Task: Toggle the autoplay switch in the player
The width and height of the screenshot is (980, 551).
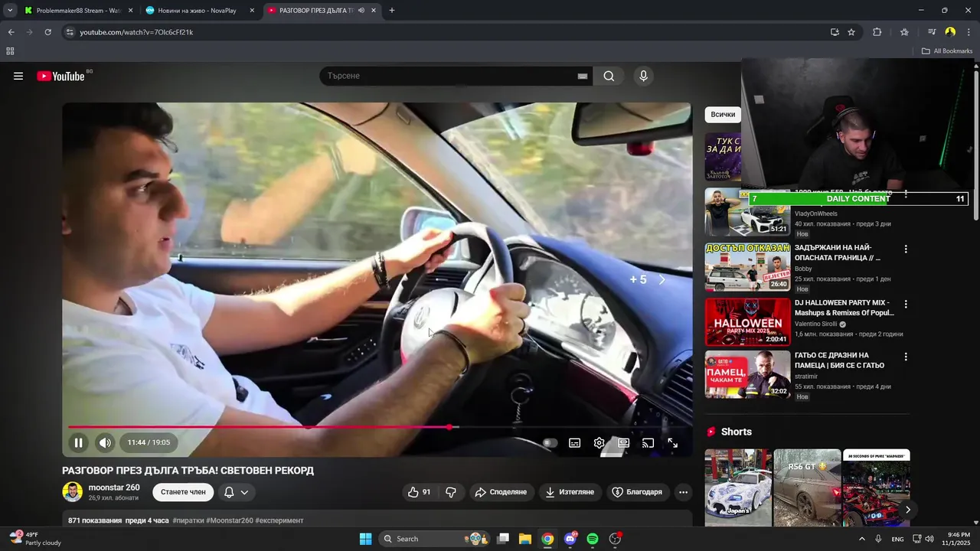Action: 549,442
